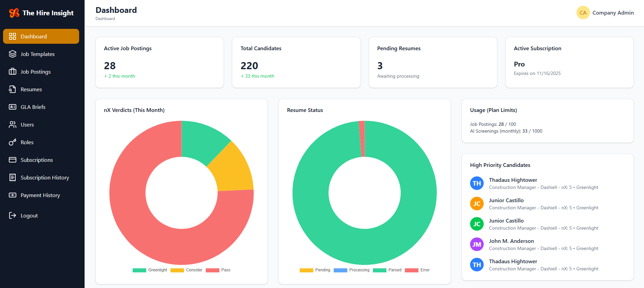The height and width of the screenshot is (288, 644).
Task: Hide the Parsed series via legend
Action: tap(387, 270)
